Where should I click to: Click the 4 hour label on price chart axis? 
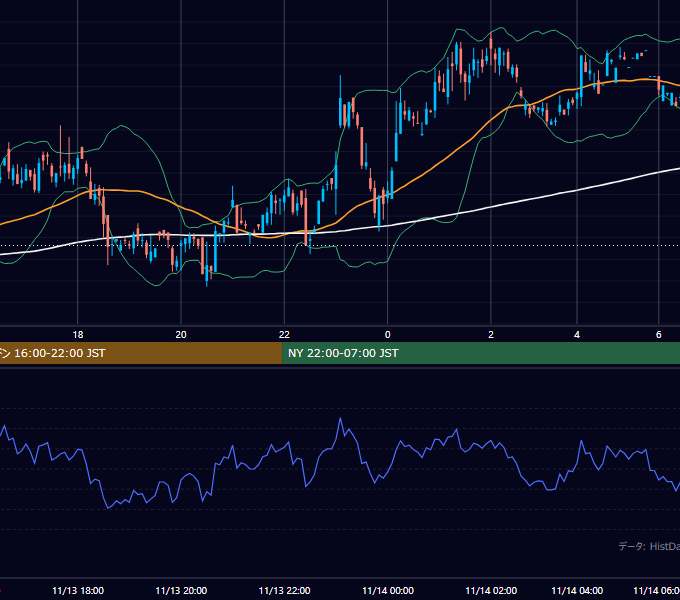tap(577, 335)
